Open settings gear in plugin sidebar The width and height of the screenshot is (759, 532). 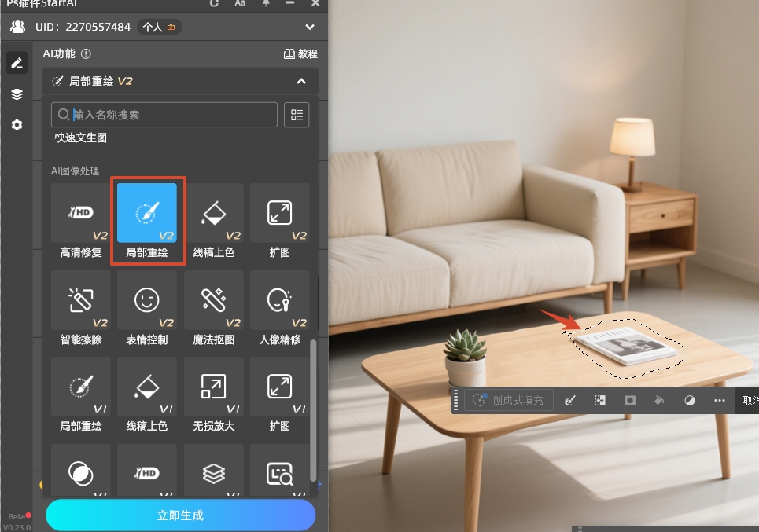point(17,125)
